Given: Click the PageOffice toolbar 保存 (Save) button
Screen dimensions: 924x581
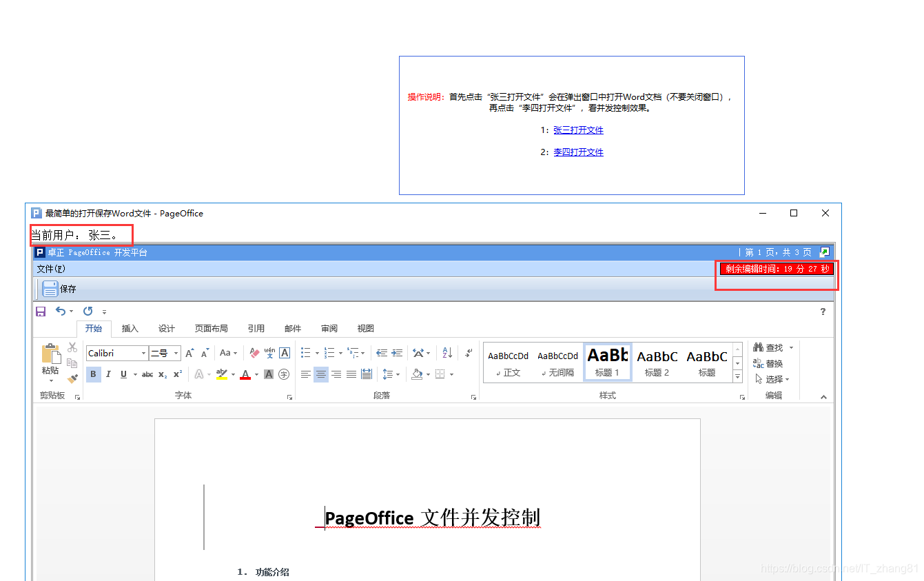Looking at the screenshot, I should [59, 289].
